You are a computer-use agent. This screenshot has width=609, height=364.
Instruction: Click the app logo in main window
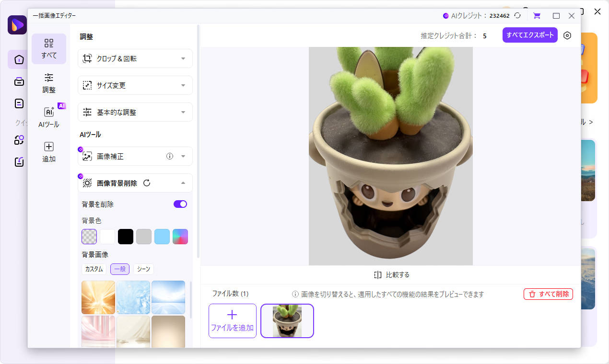tap(17, 25)
